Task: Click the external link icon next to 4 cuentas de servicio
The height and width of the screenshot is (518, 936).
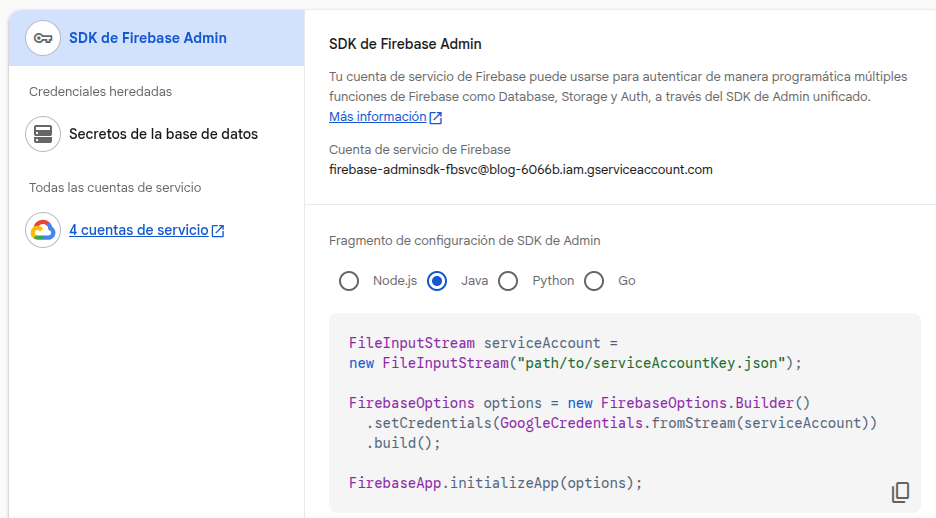Action: 218,231
